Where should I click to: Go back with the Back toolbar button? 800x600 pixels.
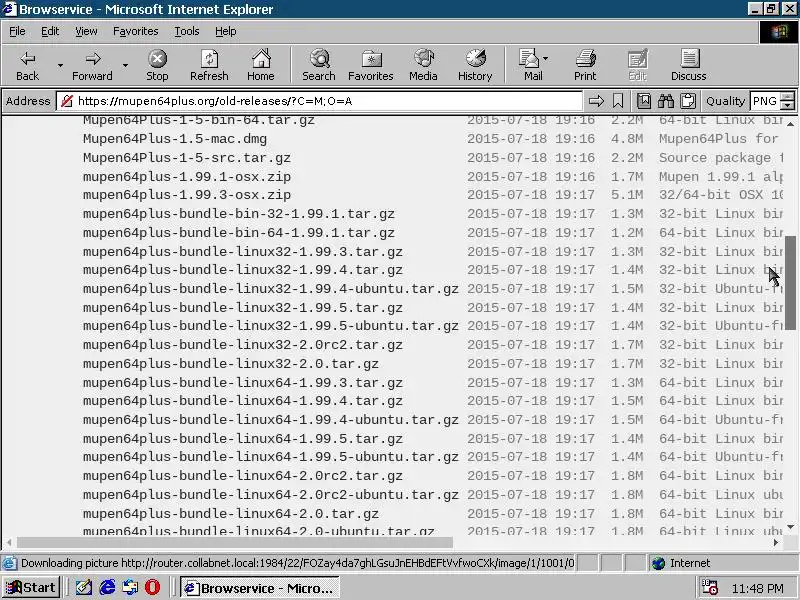[28, 65]
